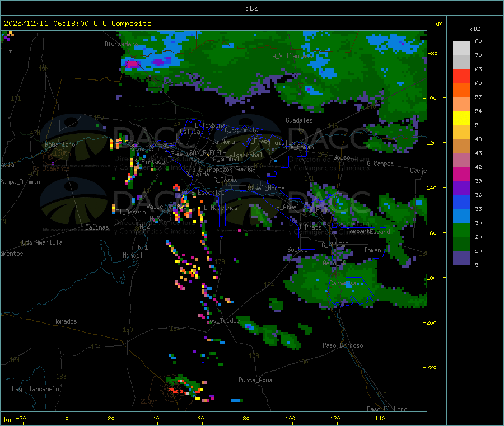
Task: Click the E_Escorial map label
Action: pos(207,193)
